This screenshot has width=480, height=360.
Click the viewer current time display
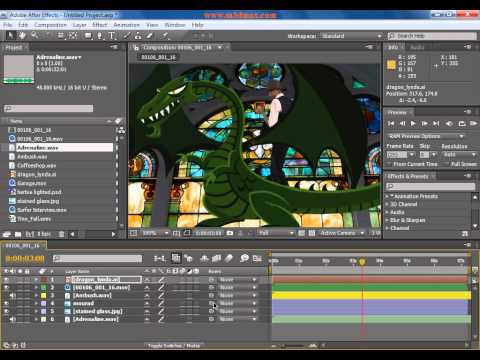(x=208, y=233)
